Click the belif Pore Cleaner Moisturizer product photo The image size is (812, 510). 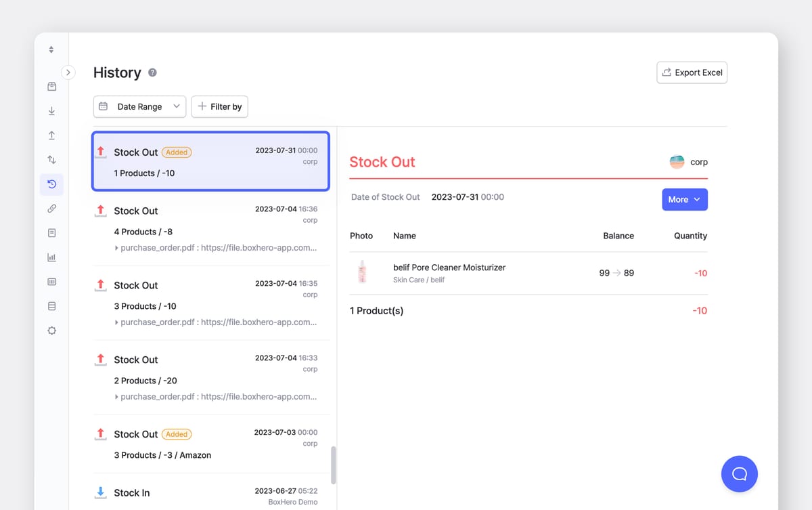(362, 272)
